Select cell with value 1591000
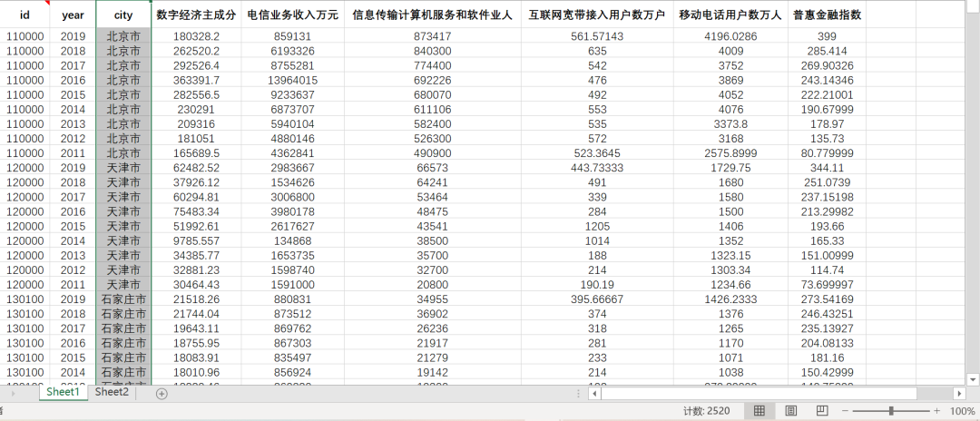980x421 pixels. point(293,284)
